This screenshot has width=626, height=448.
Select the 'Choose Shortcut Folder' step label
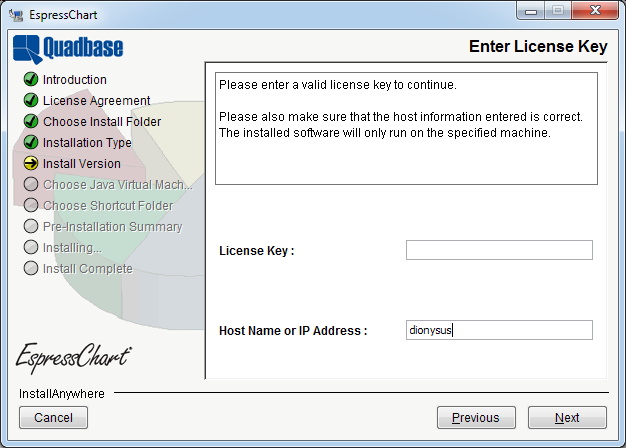click(x=108, y=206)
